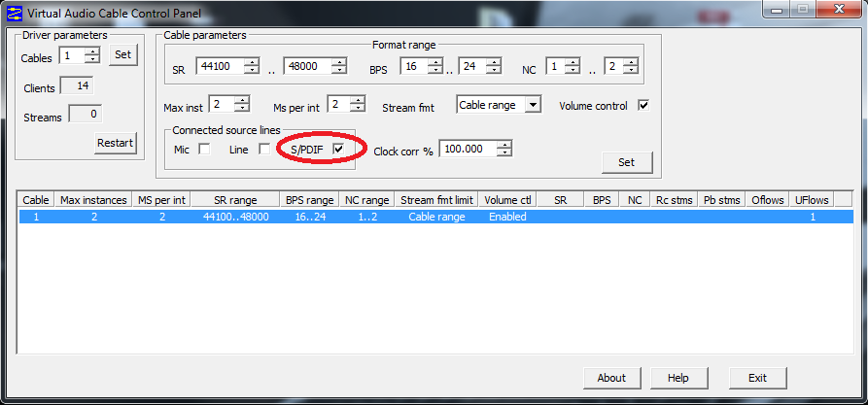Click the Virtual Audio Cable title bar icon
The width and height of the screenshot is (868, 405).
pyautogui.click(x=14, y=13)
